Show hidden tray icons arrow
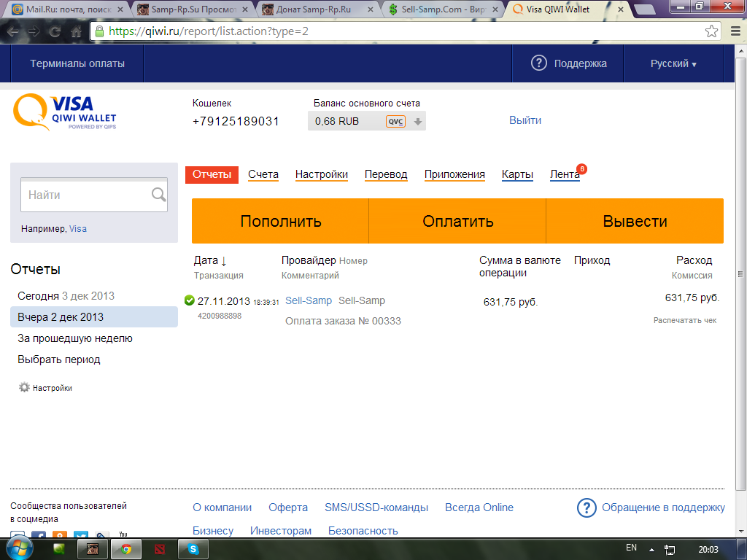 [x=651, y=550]
